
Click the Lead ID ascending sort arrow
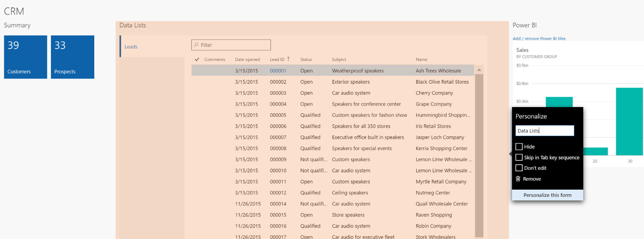click(x=288, y=59)
